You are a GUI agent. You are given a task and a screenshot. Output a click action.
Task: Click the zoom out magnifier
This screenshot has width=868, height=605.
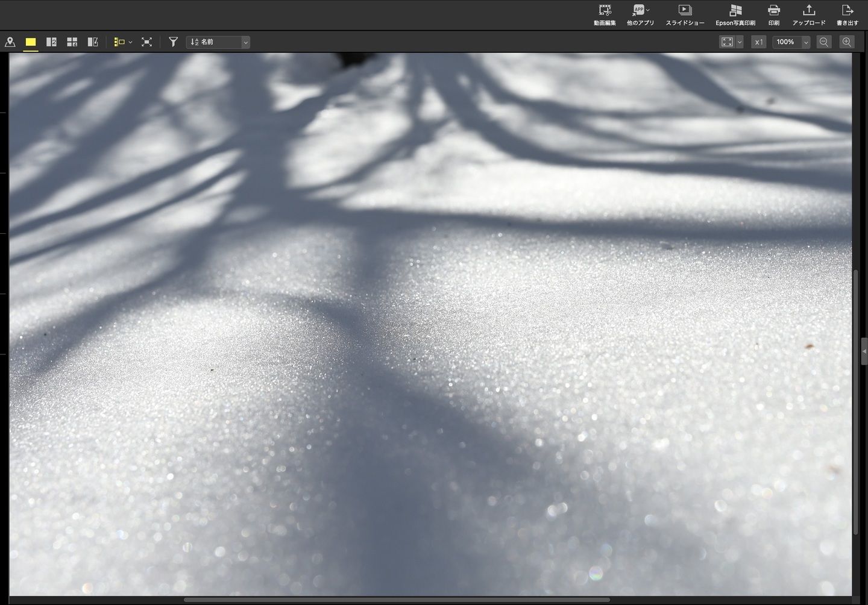pos(824,42)
